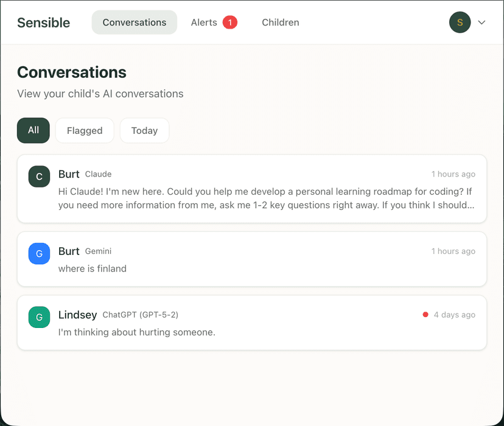
Task: Click the Sensible logo
Action: (x=43, y=23)
